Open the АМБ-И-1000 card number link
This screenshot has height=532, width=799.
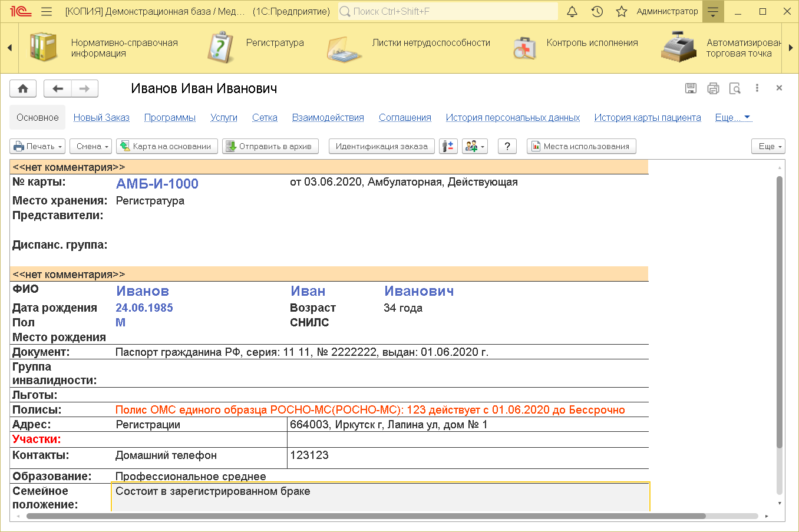(157, 184)
